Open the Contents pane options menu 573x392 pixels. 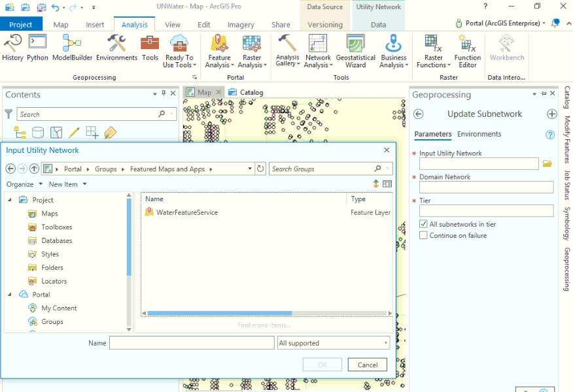point(154,94)
